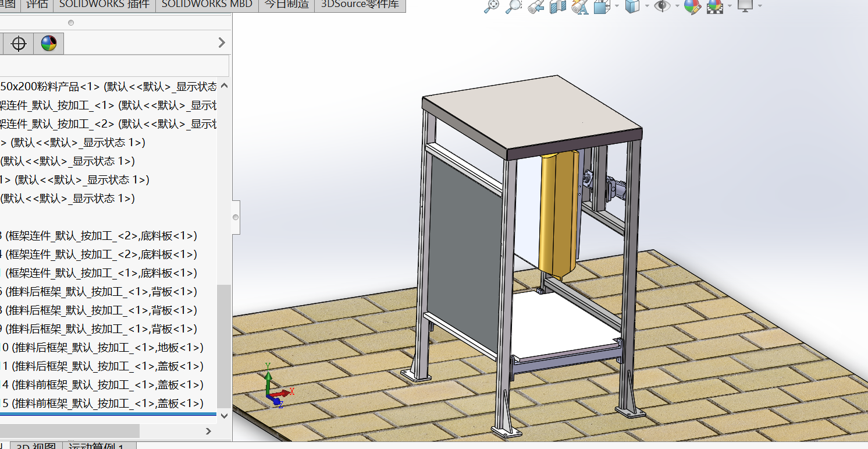This screenshot has height=449, width=868.
Task: Click the Display Style cube icon
Action: click(632, 6)
